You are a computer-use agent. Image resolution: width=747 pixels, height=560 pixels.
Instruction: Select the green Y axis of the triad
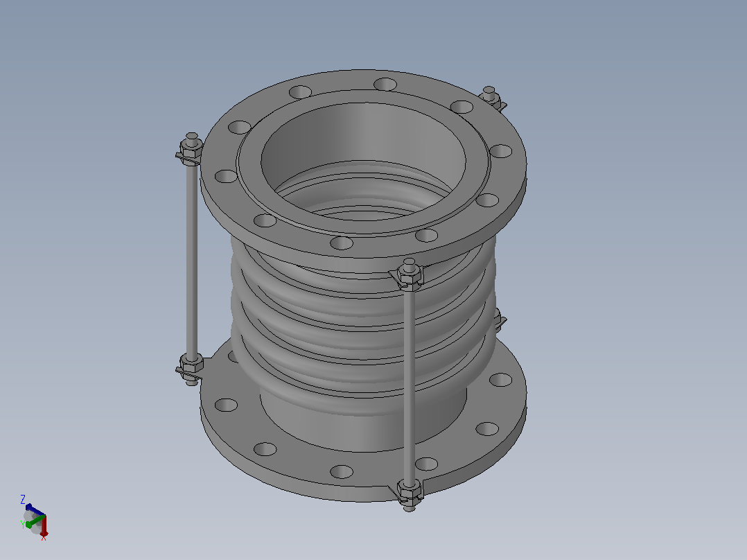pos(35,521)
